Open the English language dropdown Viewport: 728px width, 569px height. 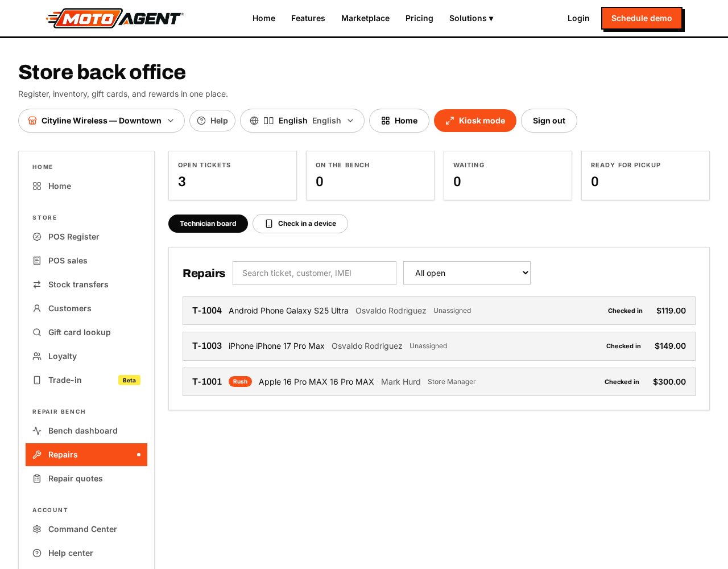(302, 121)
